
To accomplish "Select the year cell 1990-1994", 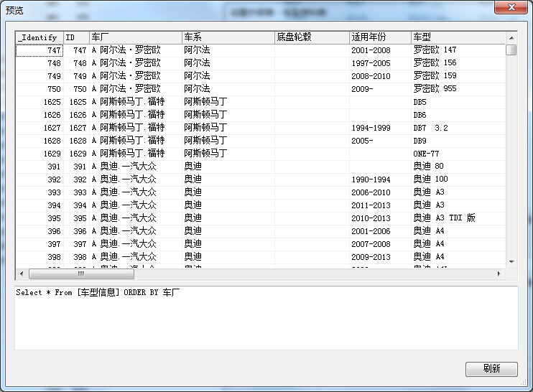I will [x=381, y=179].
